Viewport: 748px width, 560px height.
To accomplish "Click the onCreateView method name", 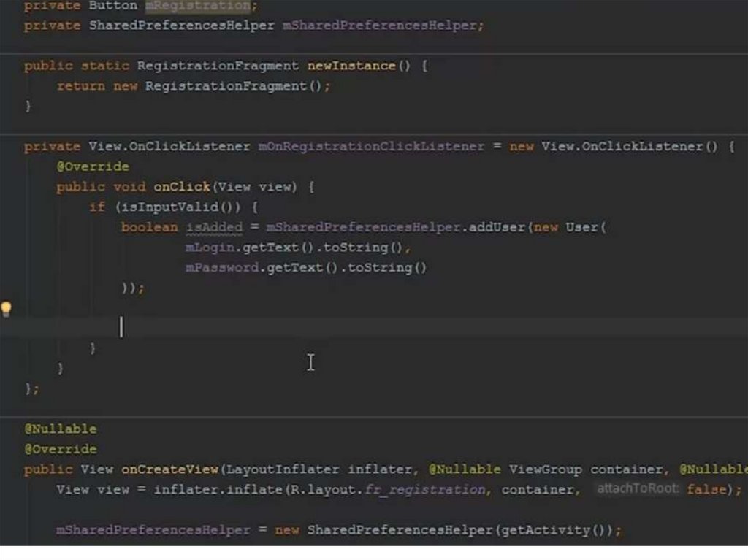I will pyautogui.click(x=169, y=469).
